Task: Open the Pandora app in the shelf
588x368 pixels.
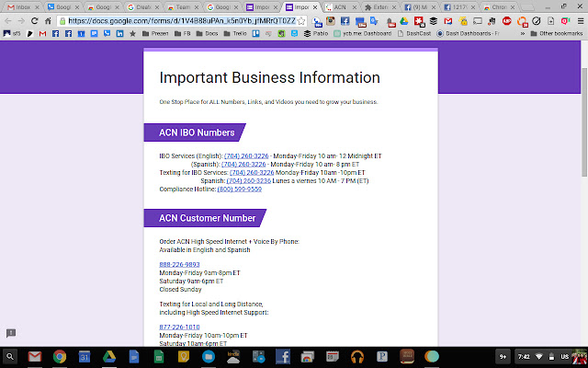Action: (382, 356)
